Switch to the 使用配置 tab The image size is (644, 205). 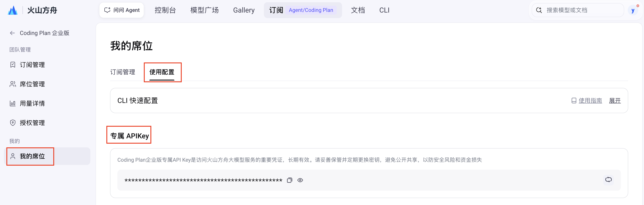(162, 72)
